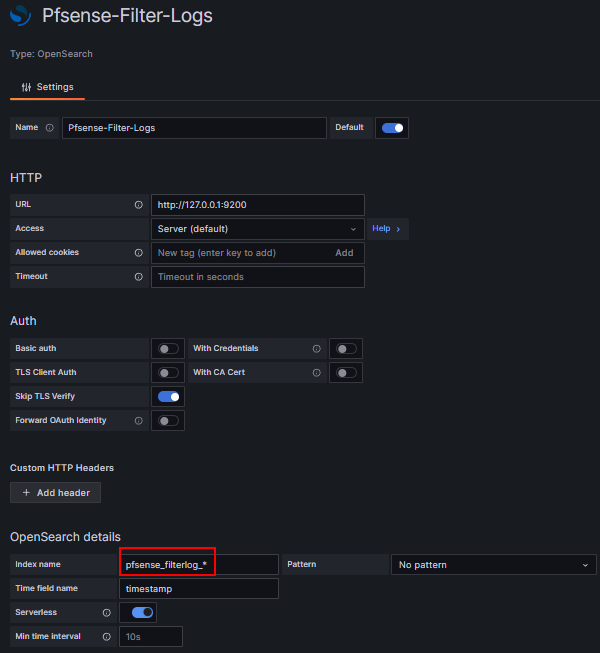Click the Type: OpenSearch text
The width and height of the screenshot is (600, 653).
coord(51,54)
